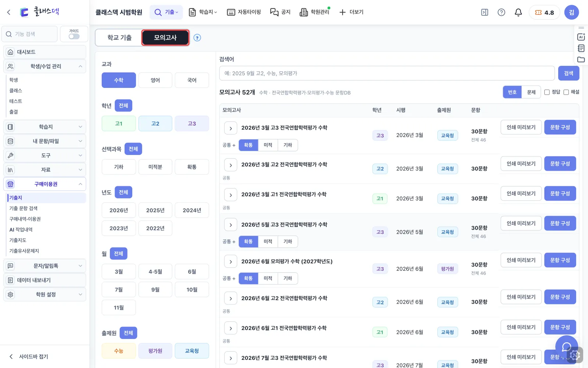
Task: Click 문항 구성 for 2026년 5월 고3 exam
Action: [x=560, y=223]
